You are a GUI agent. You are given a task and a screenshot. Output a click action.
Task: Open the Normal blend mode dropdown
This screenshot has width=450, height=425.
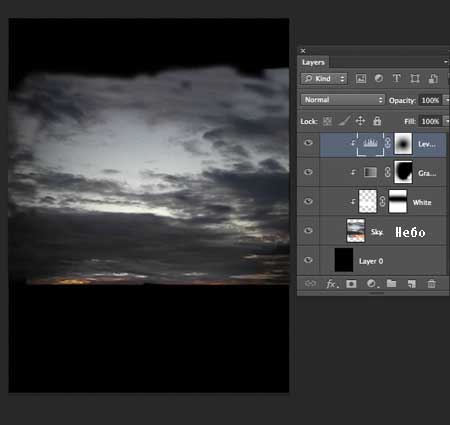pos(343,100)
